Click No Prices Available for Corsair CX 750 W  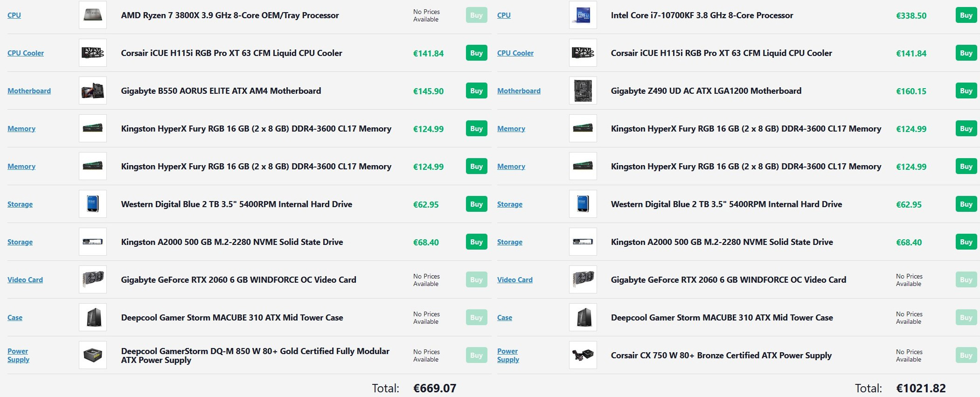coord(909,355)
